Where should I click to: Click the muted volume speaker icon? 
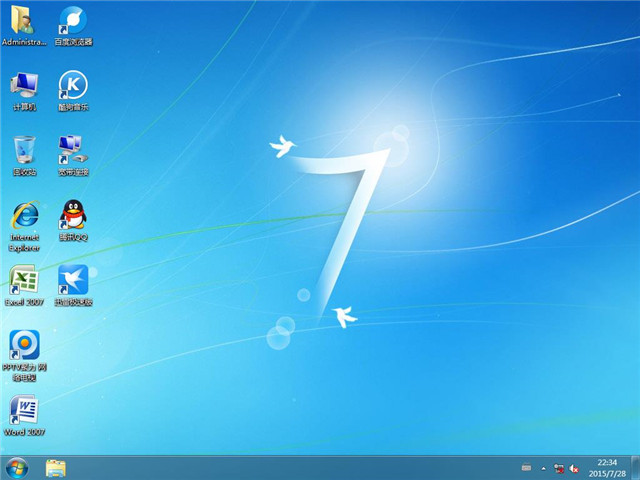point(574,468)
